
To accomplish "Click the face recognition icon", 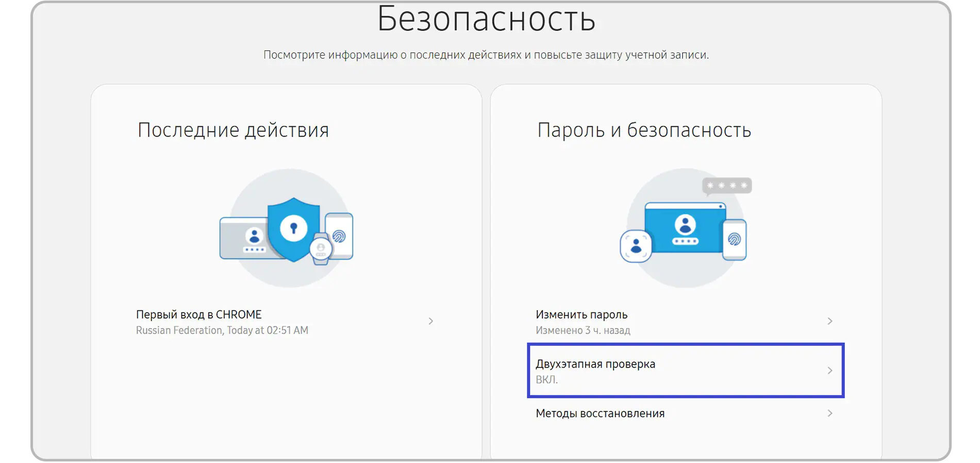I will pos(636,246).
